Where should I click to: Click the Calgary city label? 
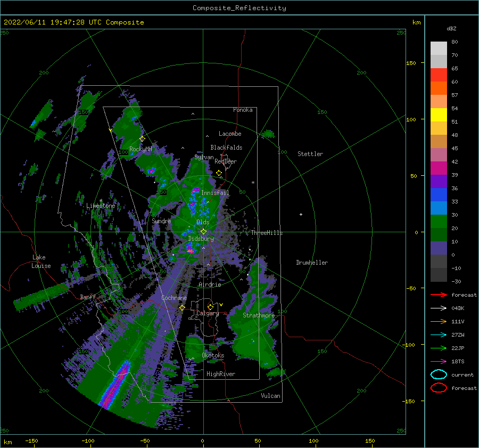coord(208,313)
